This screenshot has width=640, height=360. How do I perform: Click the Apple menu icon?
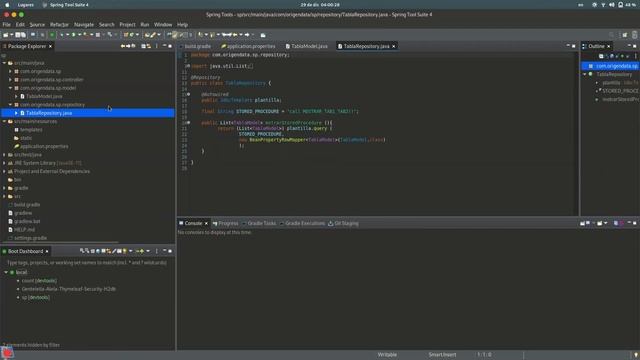(x=7, y=5)
